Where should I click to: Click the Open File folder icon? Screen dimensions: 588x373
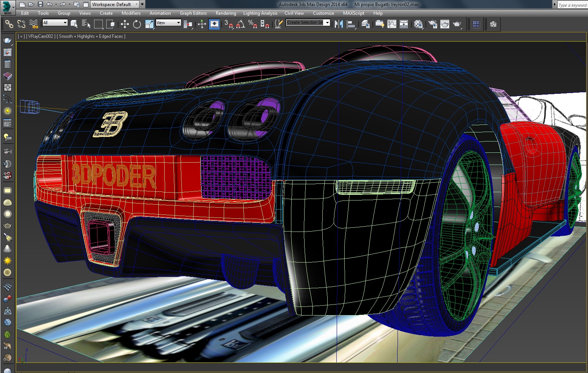coord(31,5)
